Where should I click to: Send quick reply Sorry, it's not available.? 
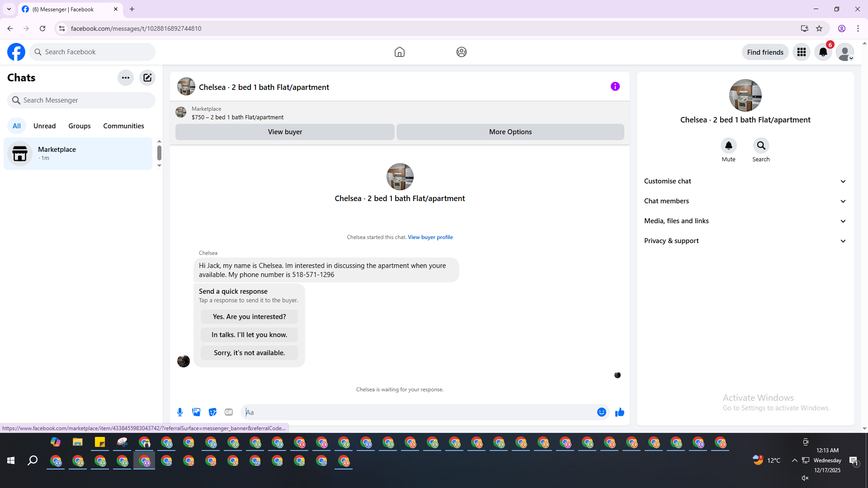pos(250,353)
